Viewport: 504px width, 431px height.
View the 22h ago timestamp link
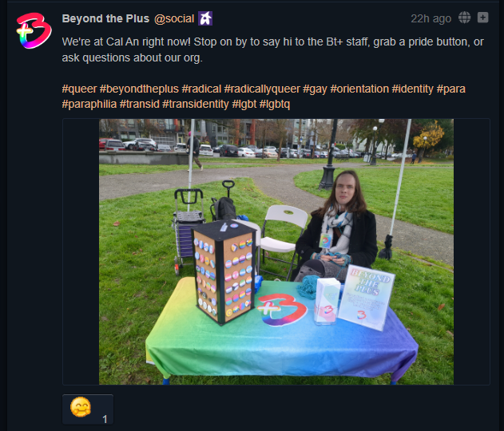(x=431, y=18)
